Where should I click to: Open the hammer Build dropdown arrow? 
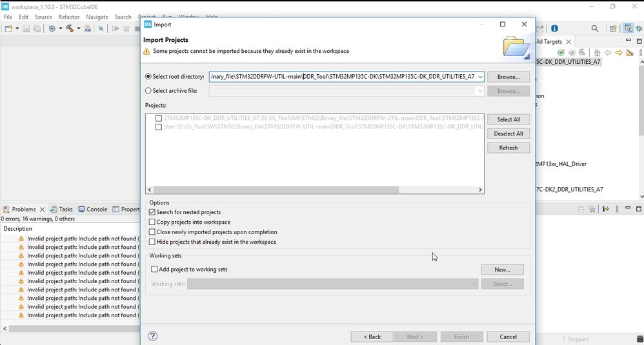(79, 28)
